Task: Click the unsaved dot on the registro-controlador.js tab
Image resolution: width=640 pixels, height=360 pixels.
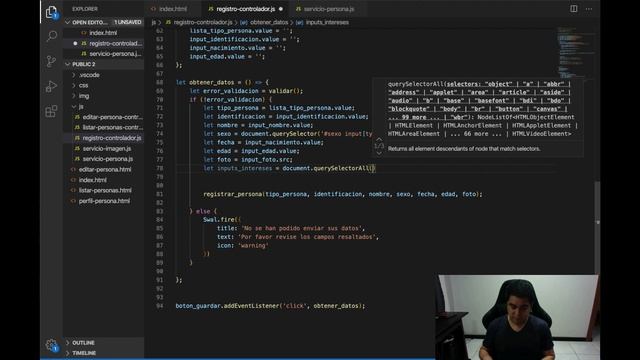Action: [281, 9]
